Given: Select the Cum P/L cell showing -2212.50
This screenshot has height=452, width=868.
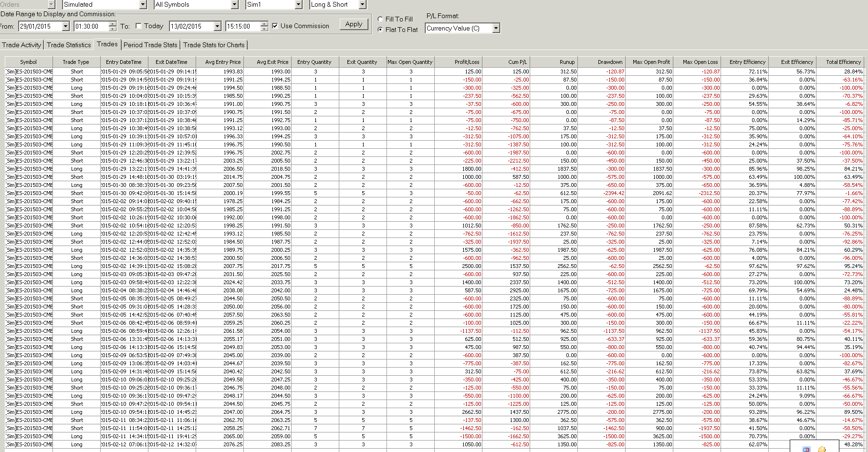Looking at the screenshot, I should (x=506, y=161).
